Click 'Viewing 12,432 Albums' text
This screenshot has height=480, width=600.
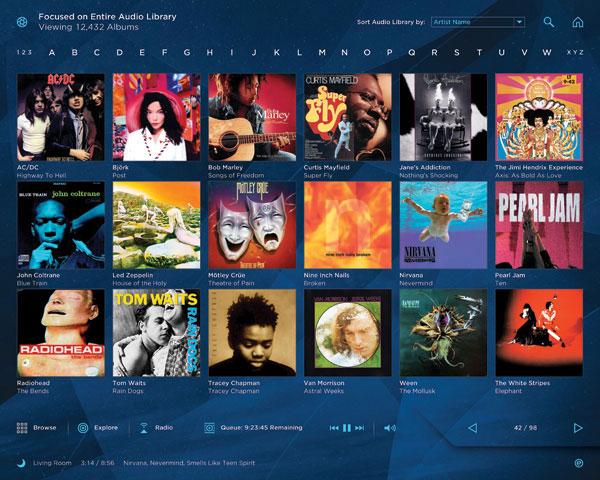[x=89, y=27]
